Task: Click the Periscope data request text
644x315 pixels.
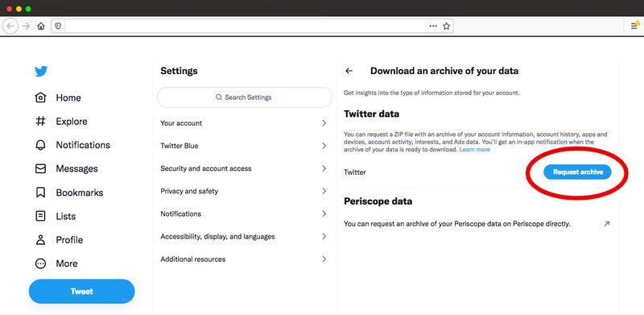Action: [457, 224]
